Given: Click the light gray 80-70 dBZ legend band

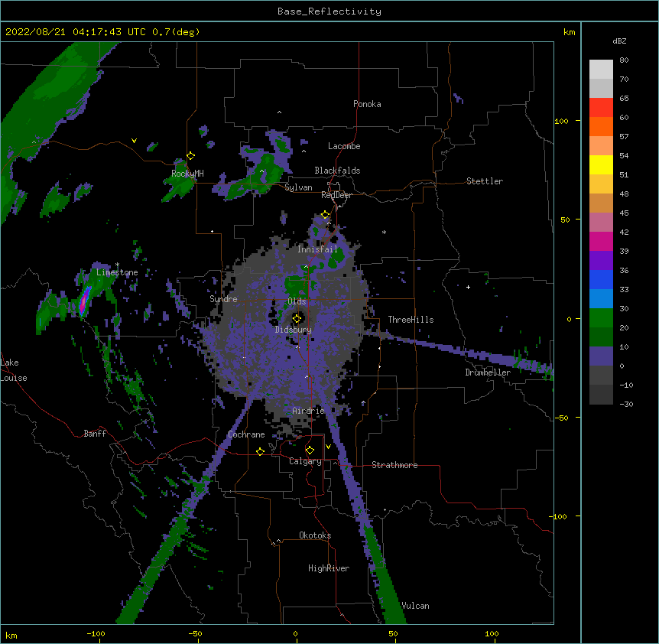Looking at the screenshot, I should click(x=601, y=70).
